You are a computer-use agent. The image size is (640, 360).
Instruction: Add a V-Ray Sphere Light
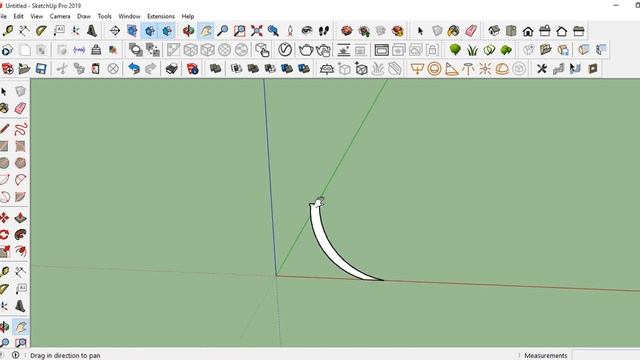click(434, 69)
